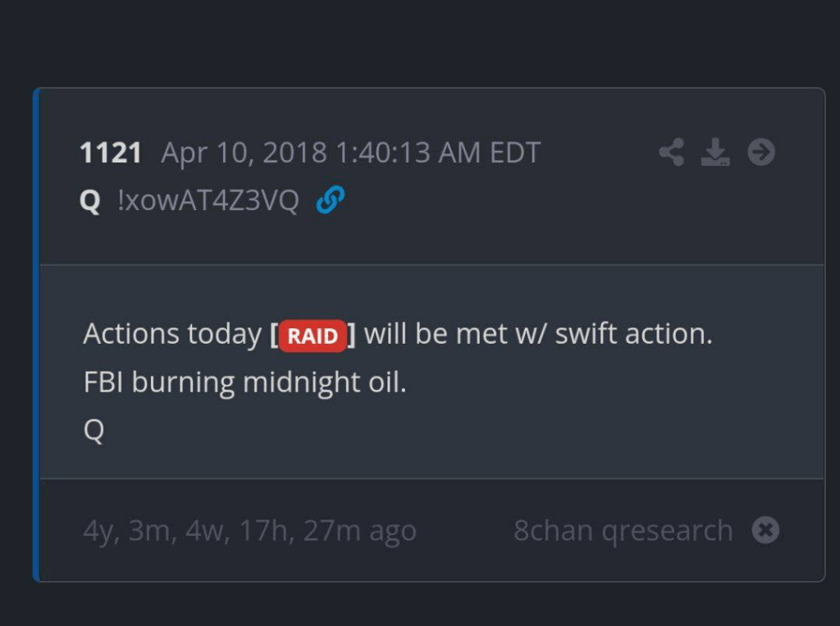Image resolution: width=840 pixels, height=626 pixels.
Task: Click the right arrow circle icon
Action: click(761, 153)
